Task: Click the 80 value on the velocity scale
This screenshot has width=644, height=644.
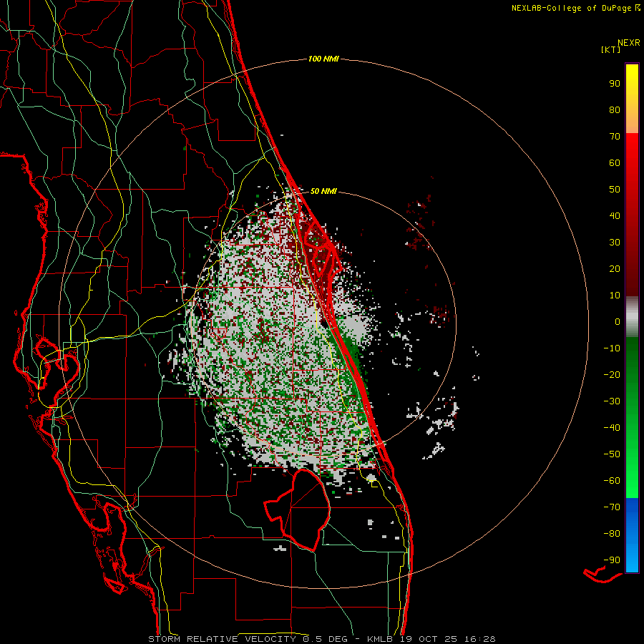Action: 615,109
